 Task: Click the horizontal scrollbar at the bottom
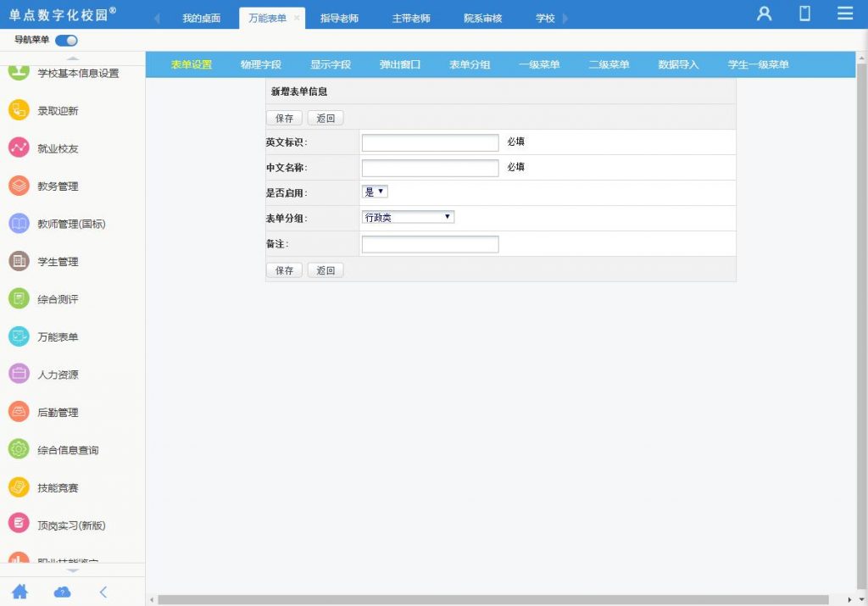492,599
